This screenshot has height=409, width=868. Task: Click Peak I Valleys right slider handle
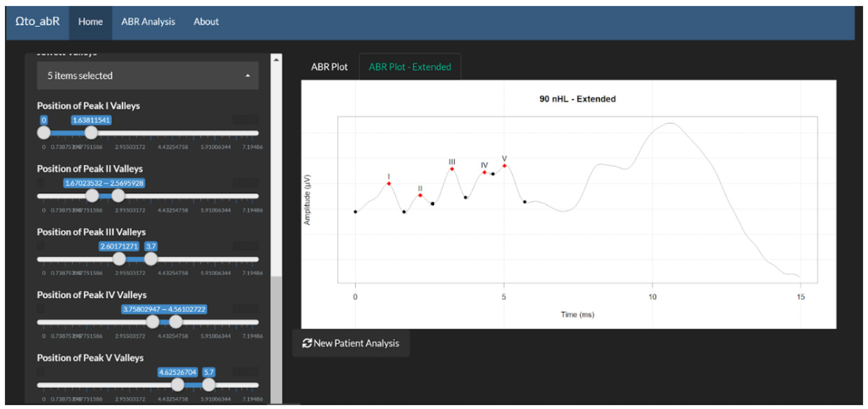91,133
